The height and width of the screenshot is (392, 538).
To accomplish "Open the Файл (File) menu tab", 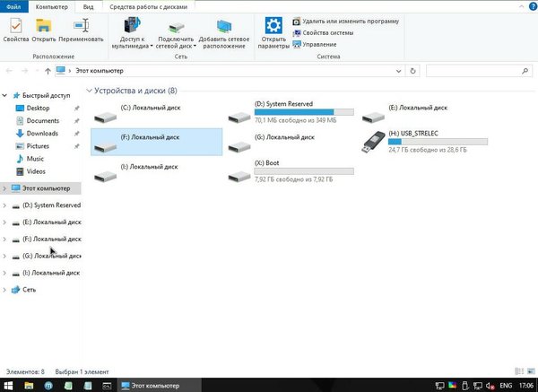I will pos(13,5).
